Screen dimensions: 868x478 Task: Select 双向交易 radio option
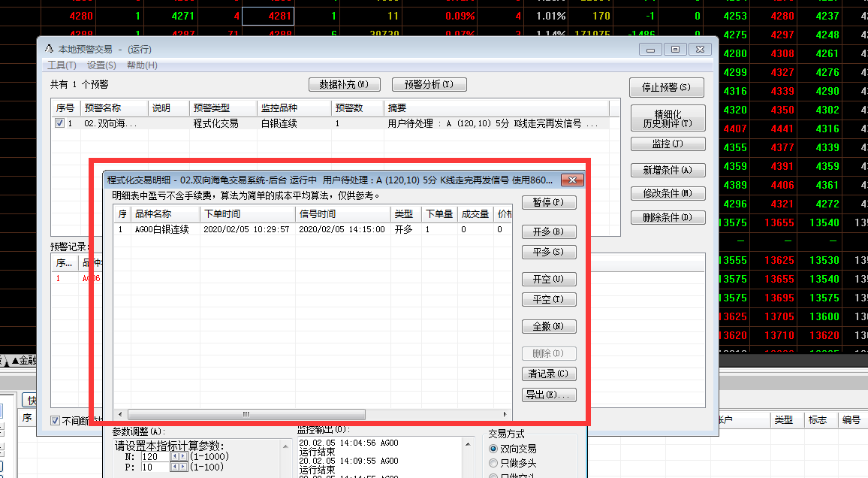493,449
